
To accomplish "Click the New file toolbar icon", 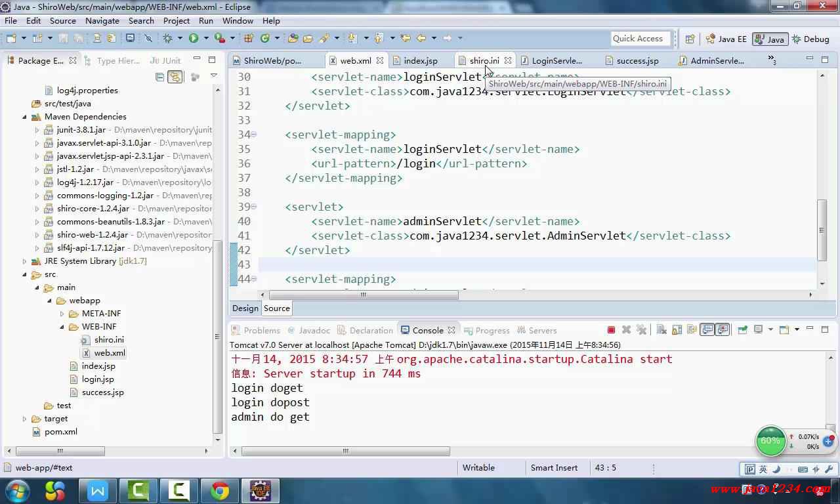I will [10, 38].
